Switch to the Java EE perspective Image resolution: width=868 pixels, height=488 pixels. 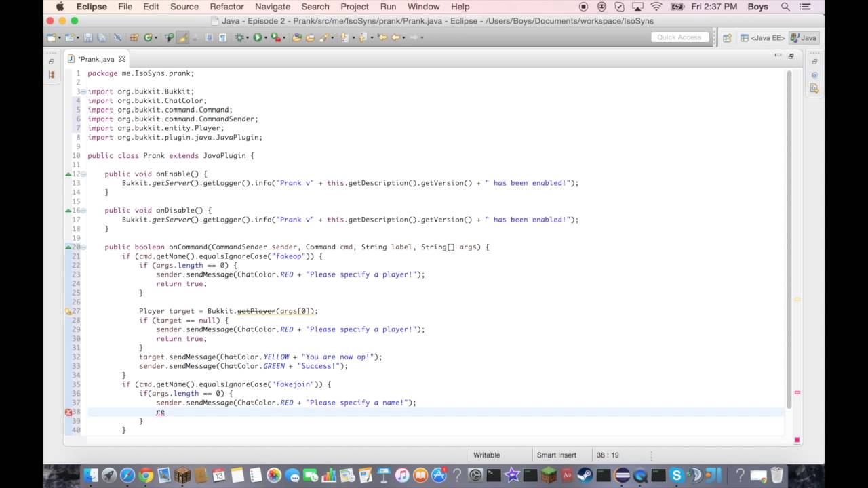click(x=762, y=38)
